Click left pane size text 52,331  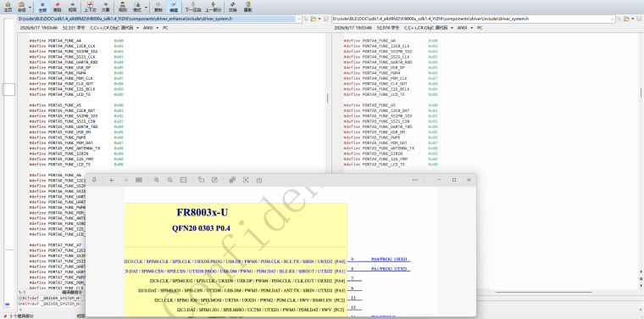[x=74, y=28]
